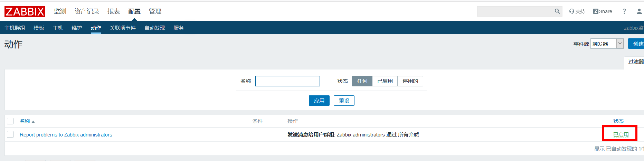Go to 维护 submenu
This screenshot has height=161, width=644.
click(77, 28)
